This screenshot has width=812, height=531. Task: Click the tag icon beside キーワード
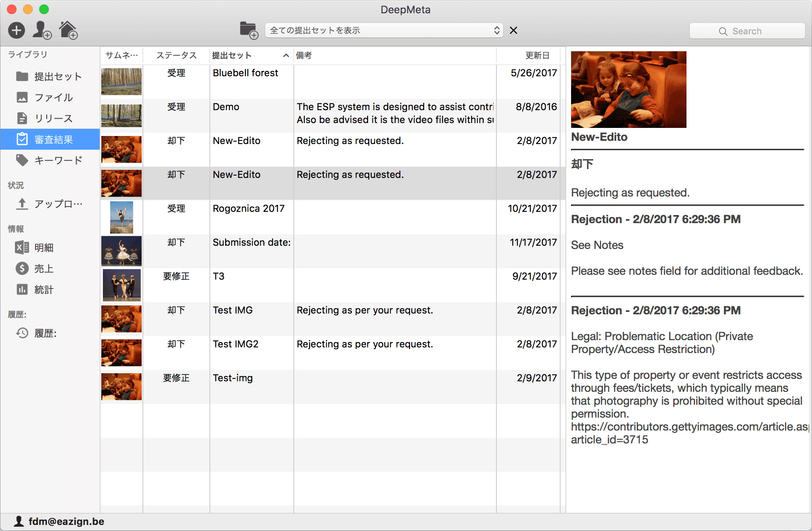pyautogui.click(x=22, y=160)
